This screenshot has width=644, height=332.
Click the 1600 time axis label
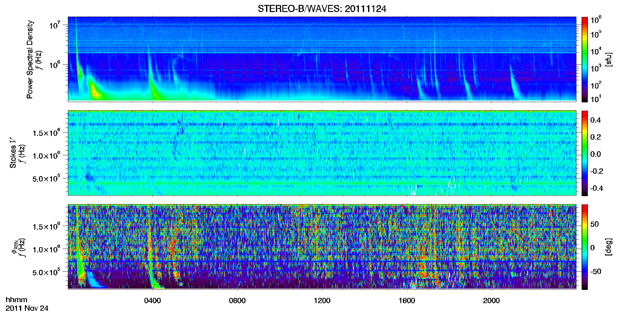click(407, 300)
